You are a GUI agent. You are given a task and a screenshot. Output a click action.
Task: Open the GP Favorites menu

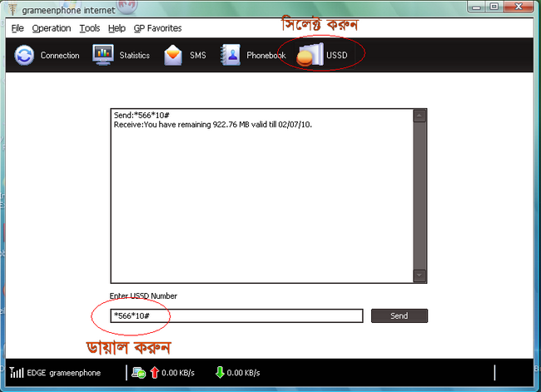(x=157, y=28)
